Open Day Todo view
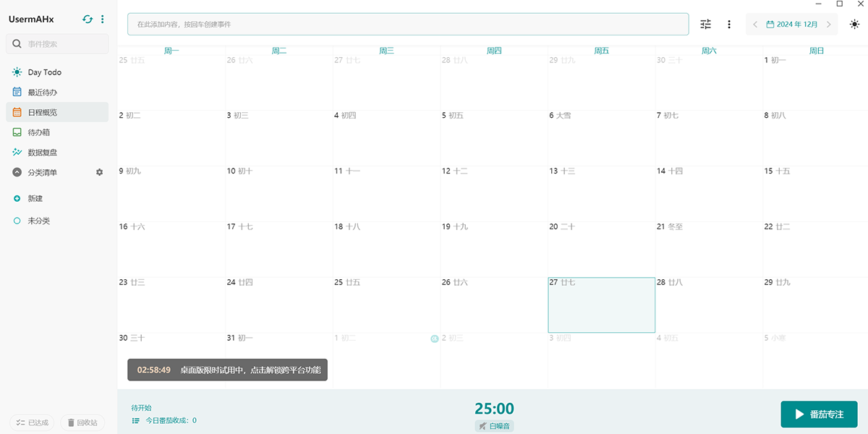 point(44,72)
